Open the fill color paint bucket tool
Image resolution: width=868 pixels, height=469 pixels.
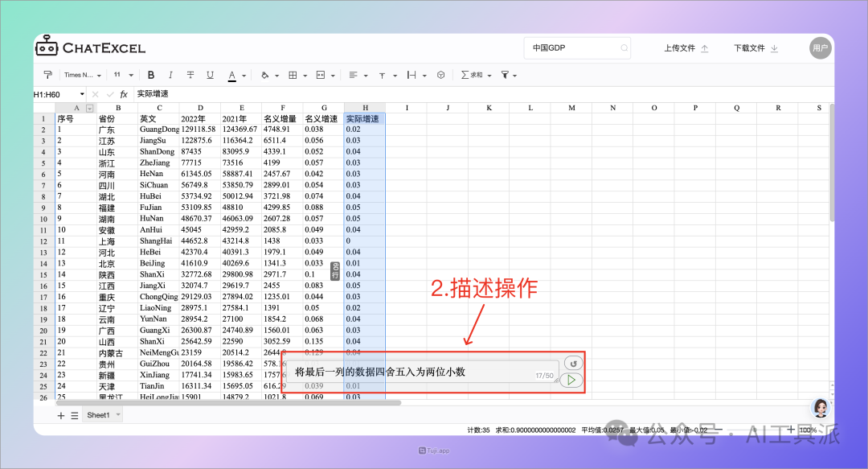pos(265,74)
